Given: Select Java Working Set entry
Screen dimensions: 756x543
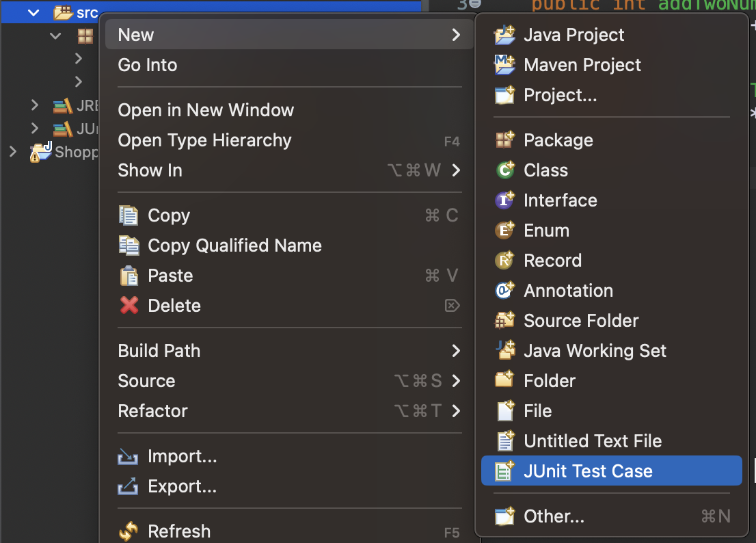Looking at the screenshot, I should click(611, 351).
